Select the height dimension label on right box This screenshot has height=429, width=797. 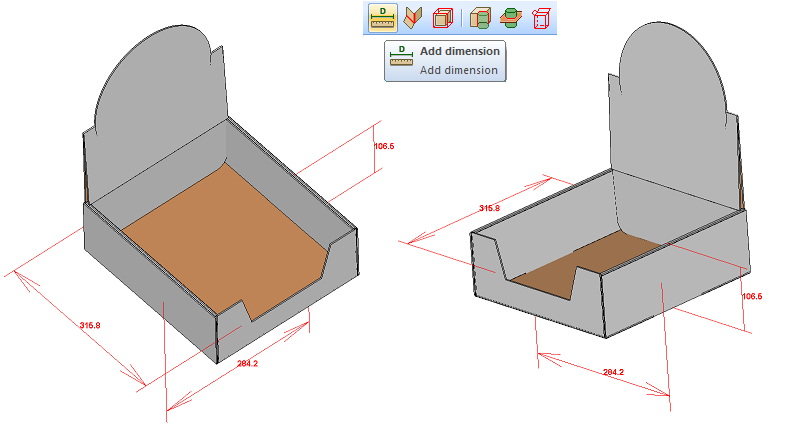click(752, 296)
